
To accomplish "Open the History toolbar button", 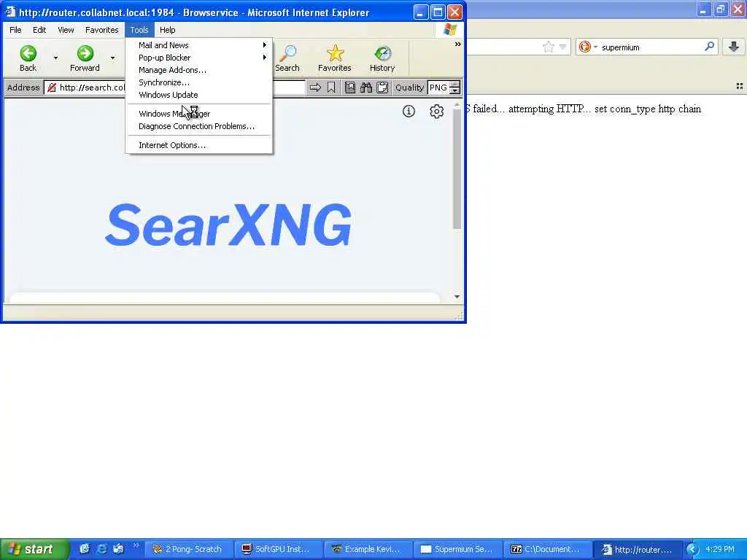I will click(382, 58).
